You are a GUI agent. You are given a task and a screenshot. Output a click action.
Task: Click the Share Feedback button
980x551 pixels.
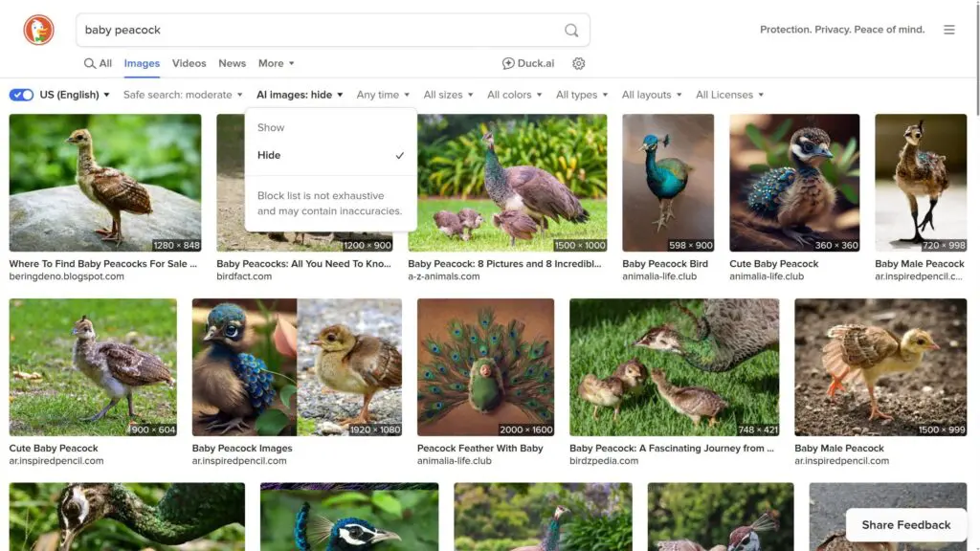(905, 525)
